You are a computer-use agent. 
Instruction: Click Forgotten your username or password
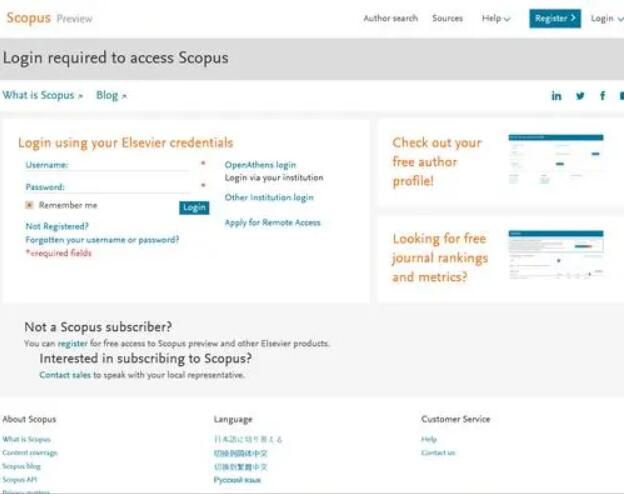pyautogui.click(x=102, y=240)
